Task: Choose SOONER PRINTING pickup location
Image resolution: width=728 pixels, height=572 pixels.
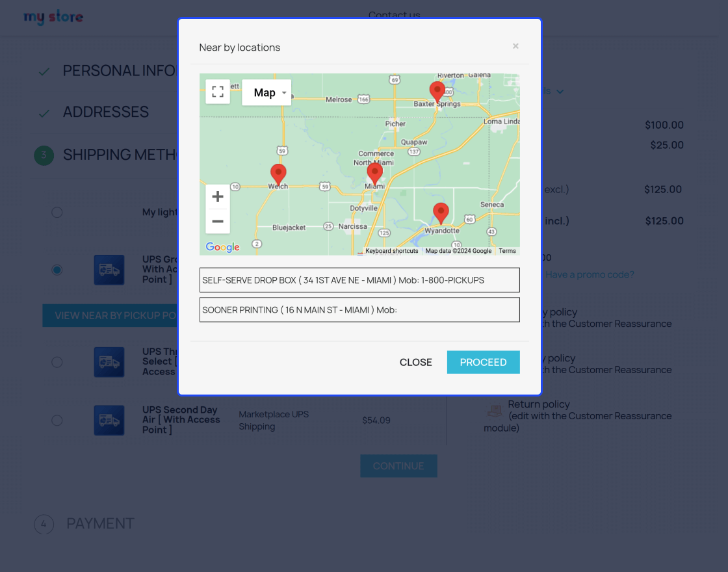Action: (359, 309)
